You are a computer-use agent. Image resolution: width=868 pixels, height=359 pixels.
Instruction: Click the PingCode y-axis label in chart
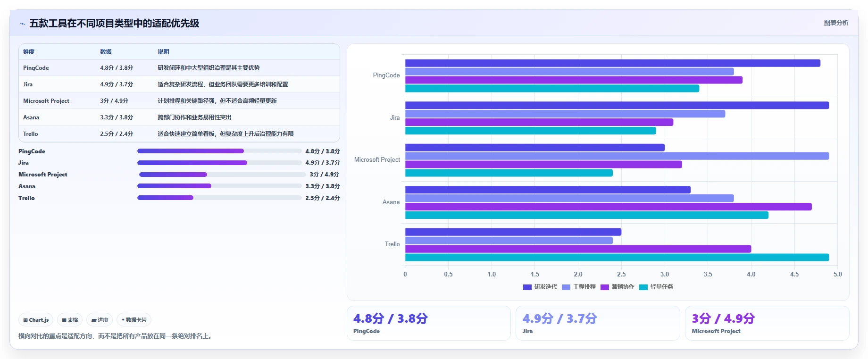tap(386, 75)
